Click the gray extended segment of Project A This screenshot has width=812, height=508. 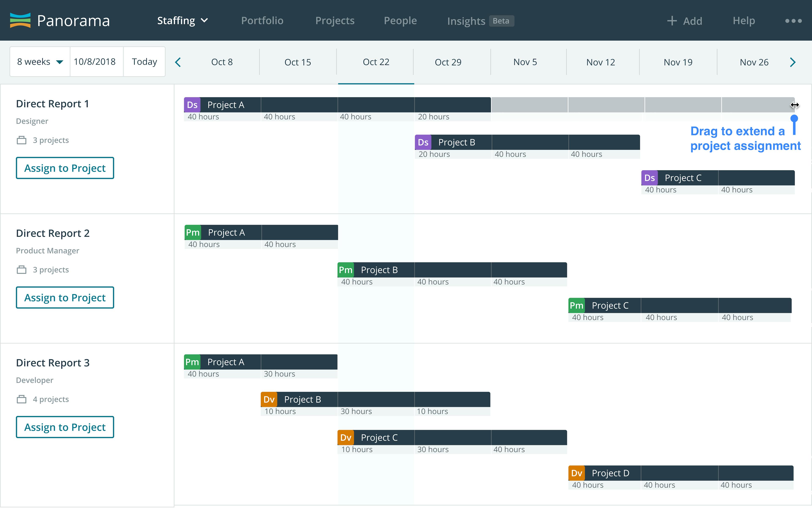(x=643, y=105)
